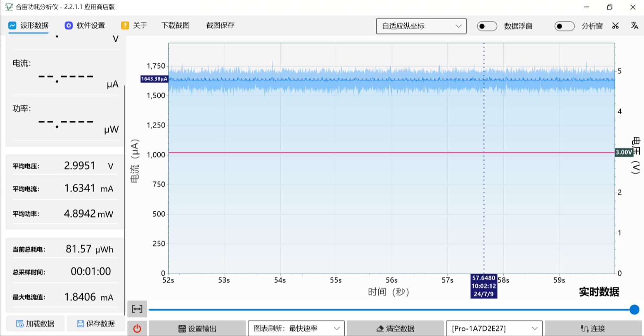
Task: Click the 时间 (秒) axis label
Action: click(x=389, y=292)
